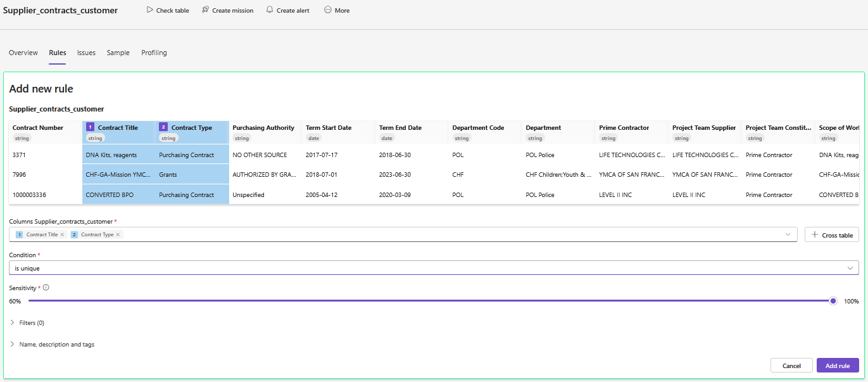Viewport: 868px width, 382px height.
Task: Click the Check table play icon
Action: 149,10
